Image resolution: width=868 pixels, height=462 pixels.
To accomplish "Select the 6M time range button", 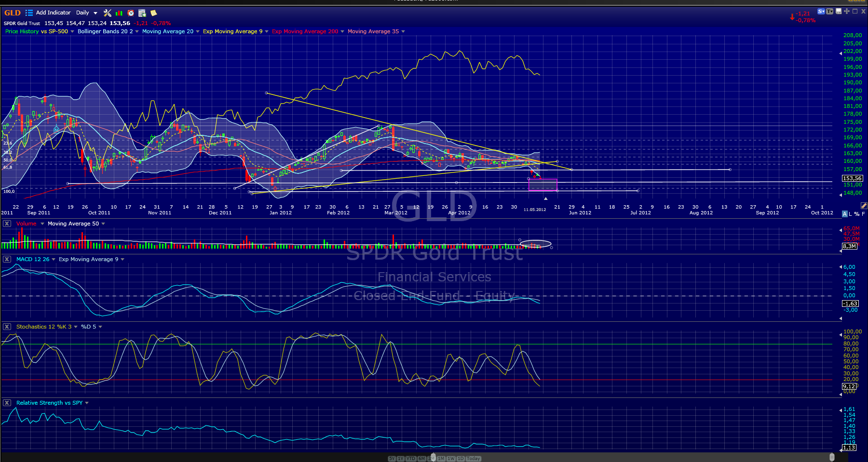I will pos(421,459).
